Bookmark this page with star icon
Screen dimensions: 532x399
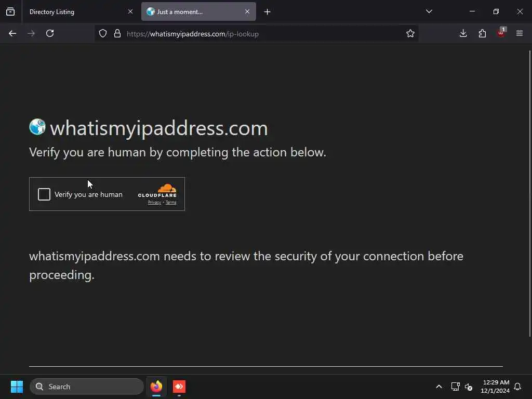tap(410, 34)
